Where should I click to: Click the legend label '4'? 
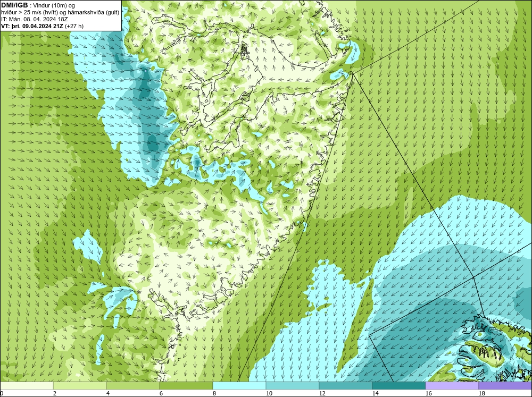tap(108, 393)
